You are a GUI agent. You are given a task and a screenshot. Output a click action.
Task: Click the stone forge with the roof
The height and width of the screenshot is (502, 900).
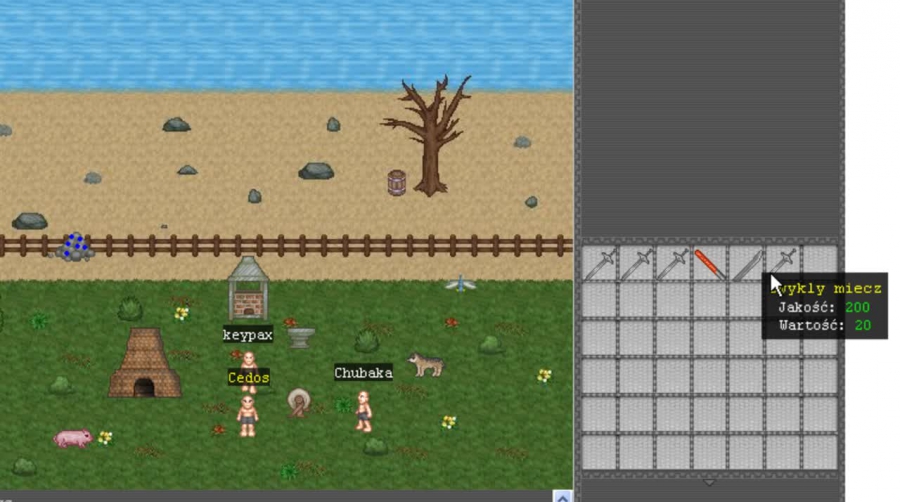[248, 288]
